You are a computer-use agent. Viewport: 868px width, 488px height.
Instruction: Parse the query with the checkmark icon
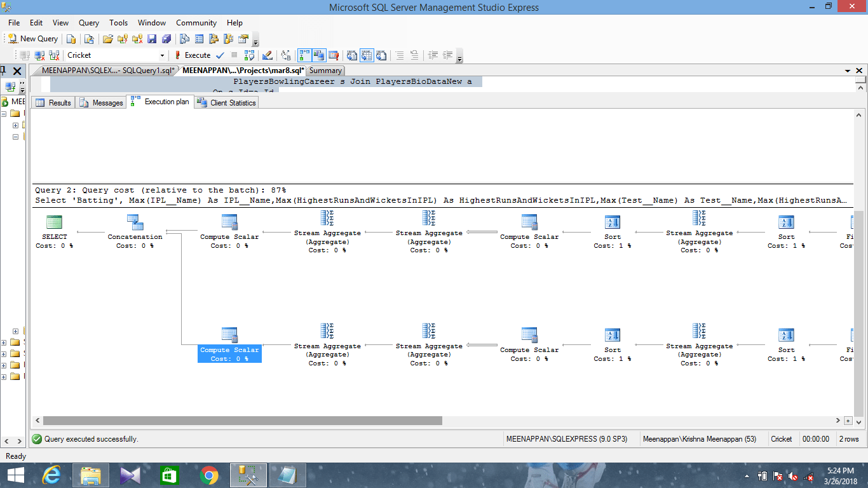coord(220,55)
